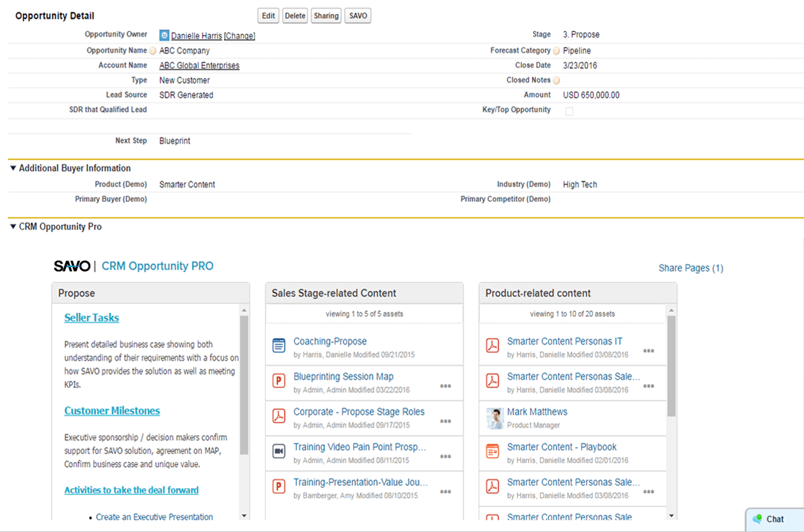The image size is (804, 532).
Task: Click the Industry value High Tech
Action: [x=580, y=184]
